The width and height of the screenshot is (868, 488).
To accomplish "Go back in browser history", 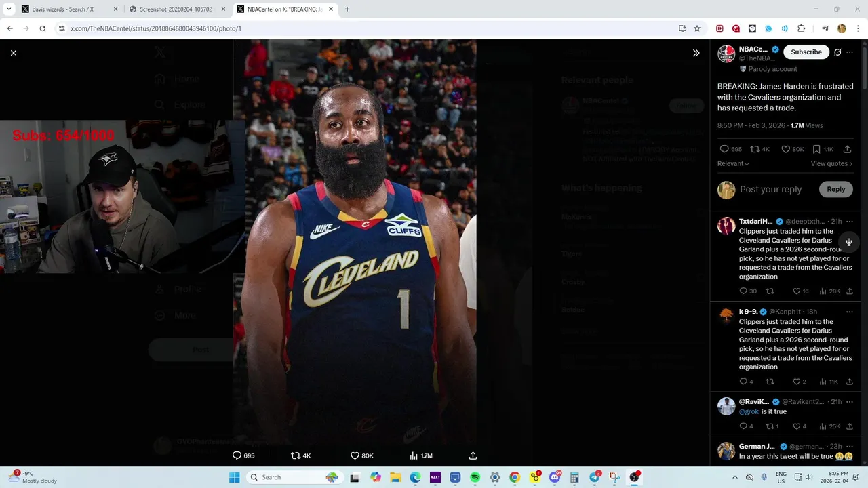I will pos(9,28).
